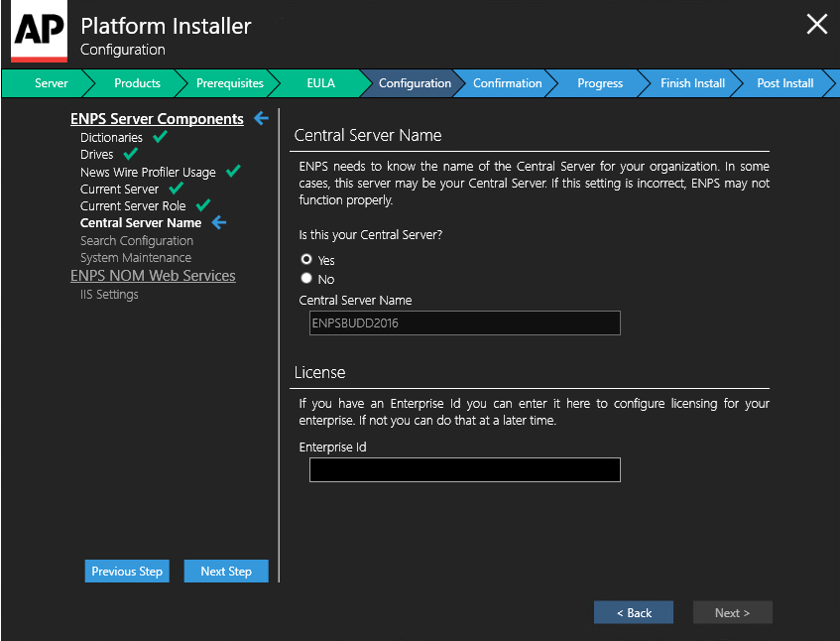Go to the Confirmation wizard step
Screen dimensions: 840x641
pos(508,83)
